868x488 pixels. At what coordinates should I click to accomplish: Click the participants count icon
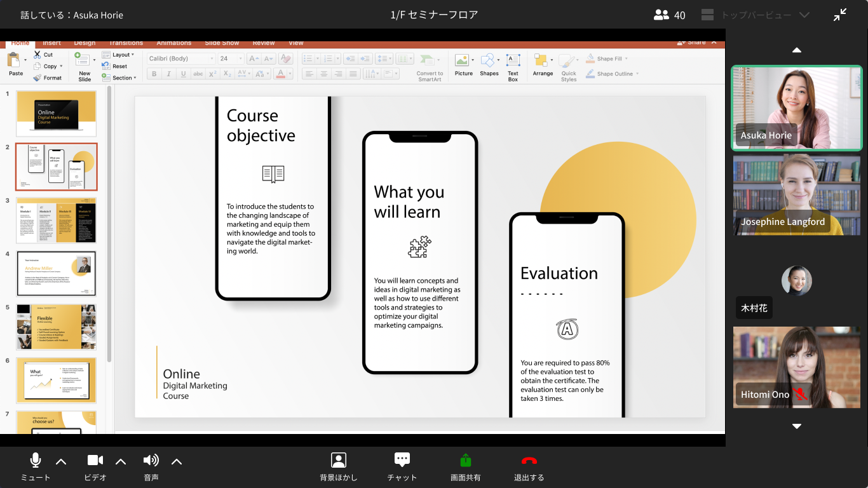pos(661,15)
